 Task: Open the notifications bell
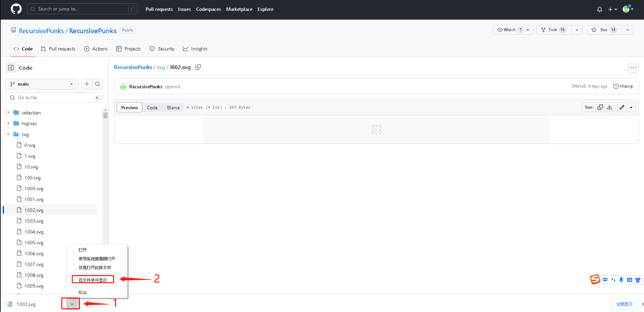pos(599,9)
